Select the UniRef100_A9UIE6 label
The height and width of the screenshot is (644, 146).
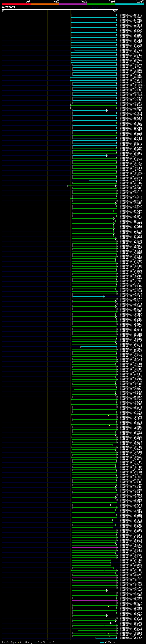131,605
